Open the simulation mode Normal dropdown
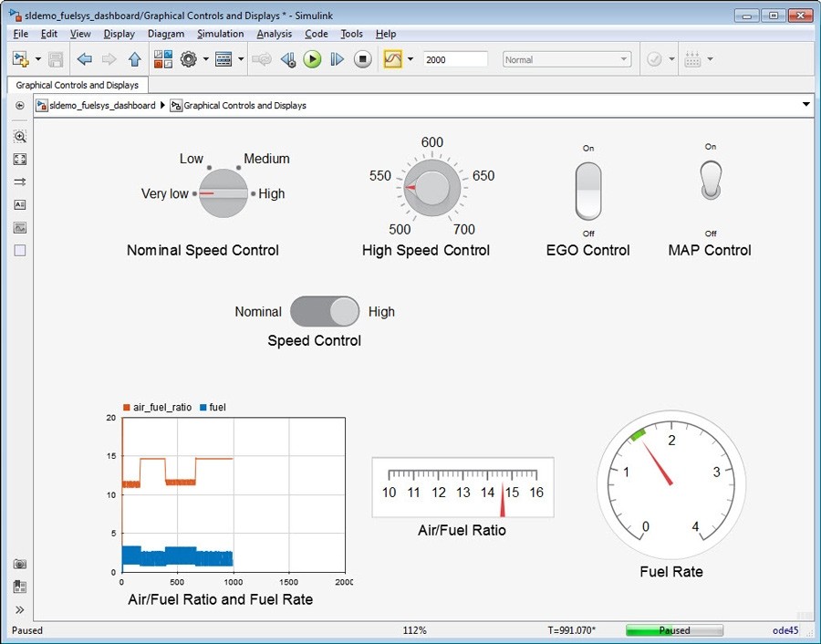 (x=566, y=59)
